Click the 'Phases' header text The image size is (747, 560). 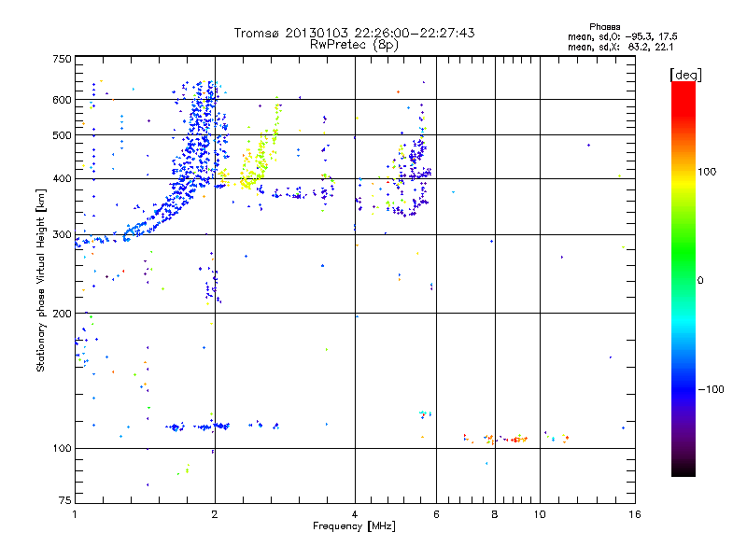pyautogui.click(x=604, y=27)
